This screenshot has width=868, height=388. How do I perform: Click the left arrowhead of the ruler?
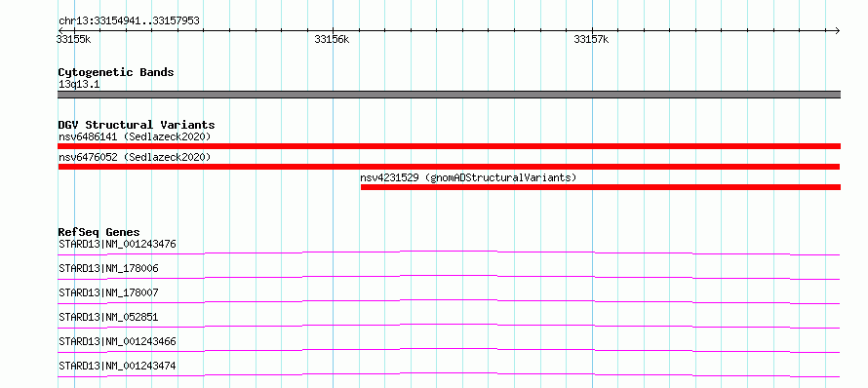tap(60, 30)
